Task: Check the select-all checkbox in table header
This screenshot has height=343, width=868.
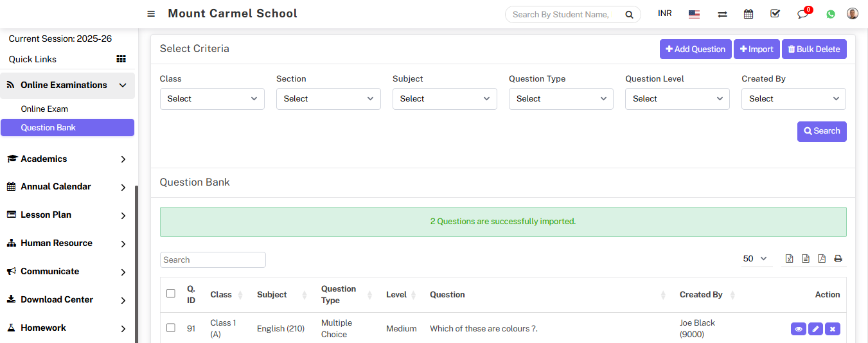Action: (171, 294)
